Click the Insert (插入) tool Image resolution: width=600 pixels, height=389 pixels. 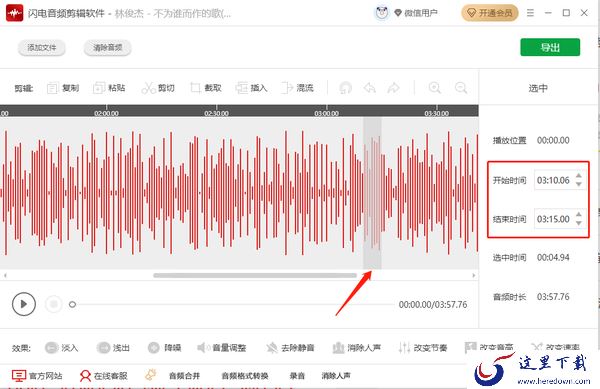[x=251, y=88]
